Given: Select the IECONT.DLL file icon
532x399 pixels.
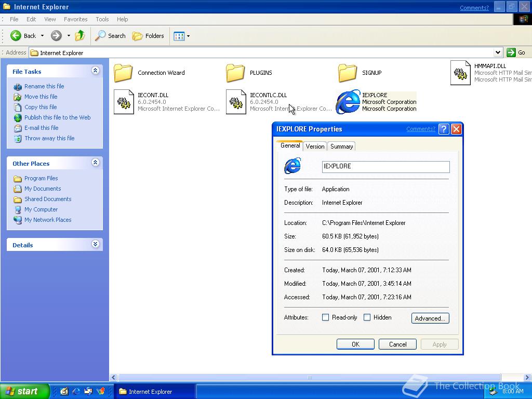Looking at the screenshot, I should [x=124, y=102].
